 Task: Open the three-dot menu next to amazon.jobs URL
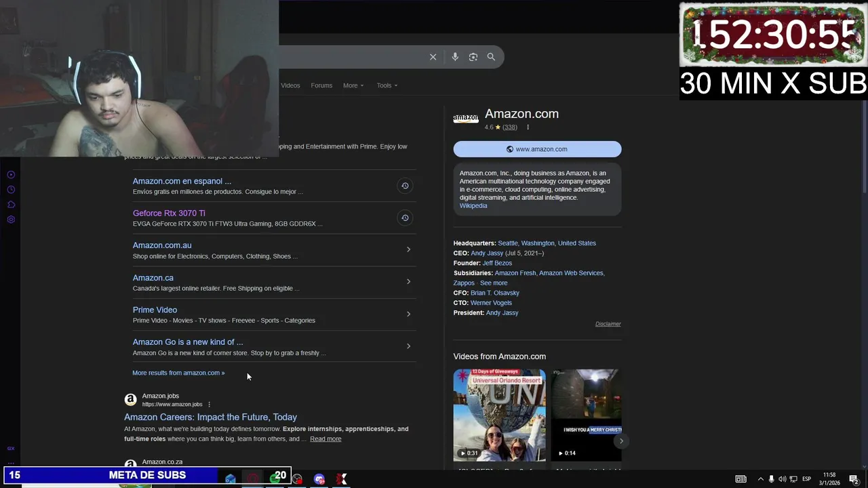[x=209, y=405]
